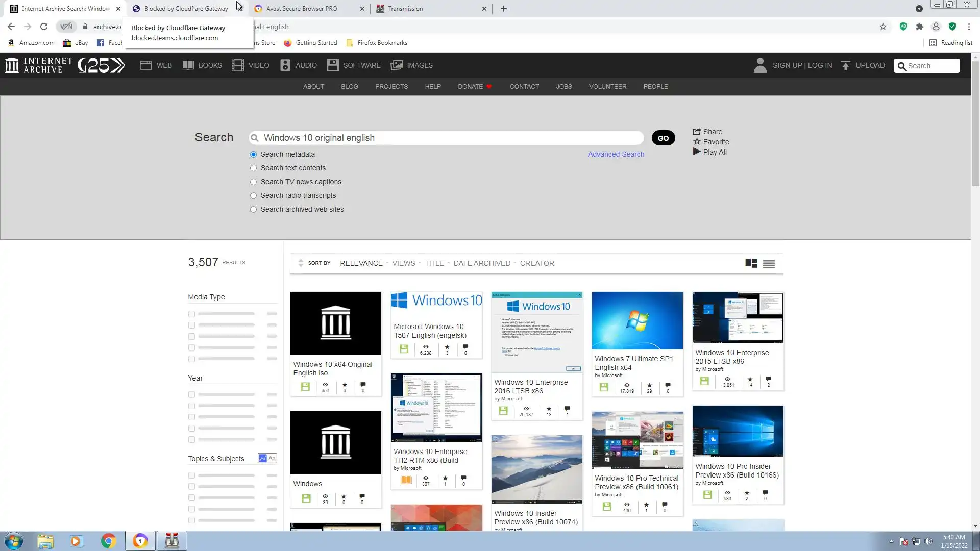Open the Audio section icon
The height and width of the screenshot is (551, 980).
[285, 65]
